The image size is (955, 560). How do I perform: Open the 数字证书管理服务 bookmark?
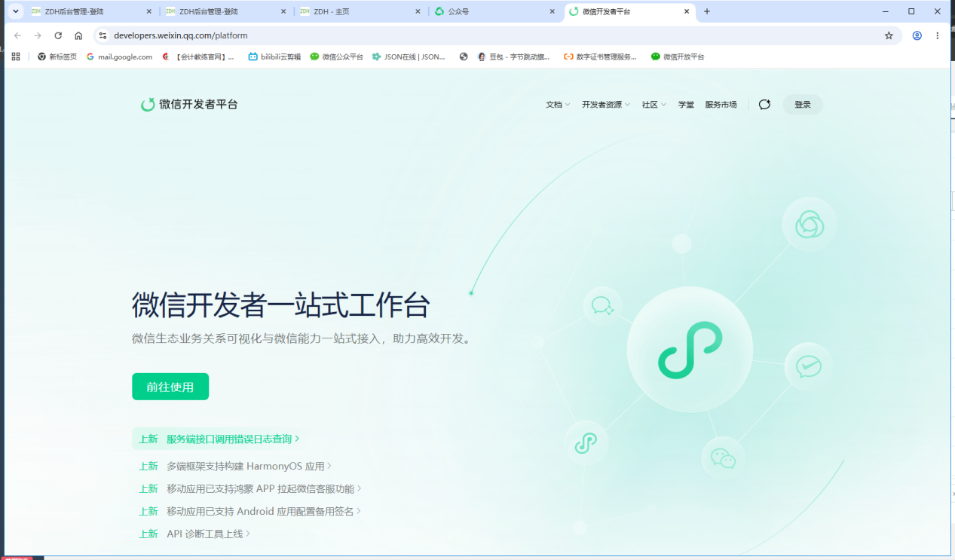click(x=601, y=57)
